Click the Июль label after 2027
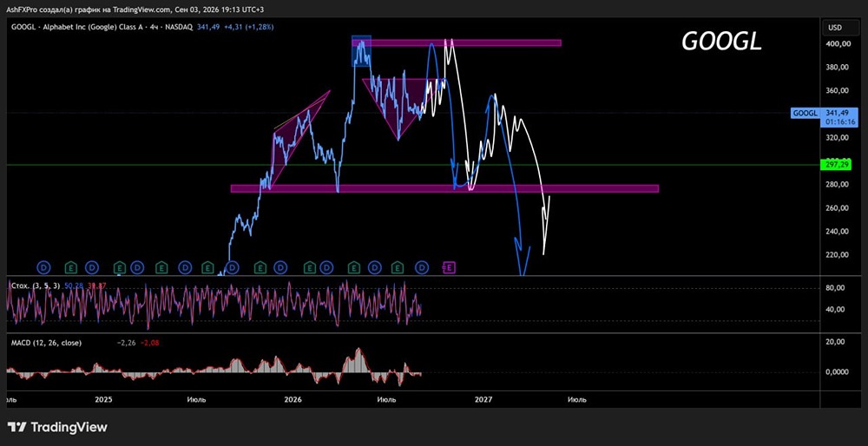The width and height of the screenshot is (868, 446). [577, 399]
